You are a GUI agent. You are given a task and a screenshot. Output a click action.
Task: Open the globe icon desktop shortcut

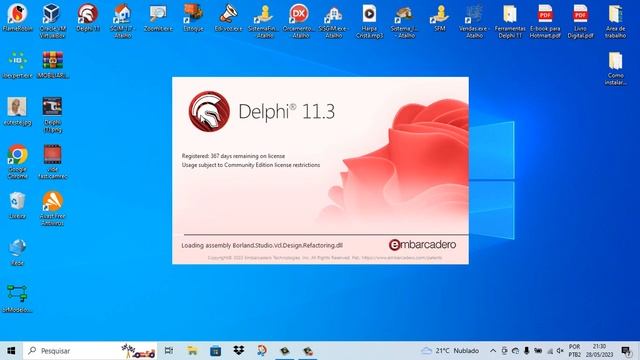(x=18, y=253)
